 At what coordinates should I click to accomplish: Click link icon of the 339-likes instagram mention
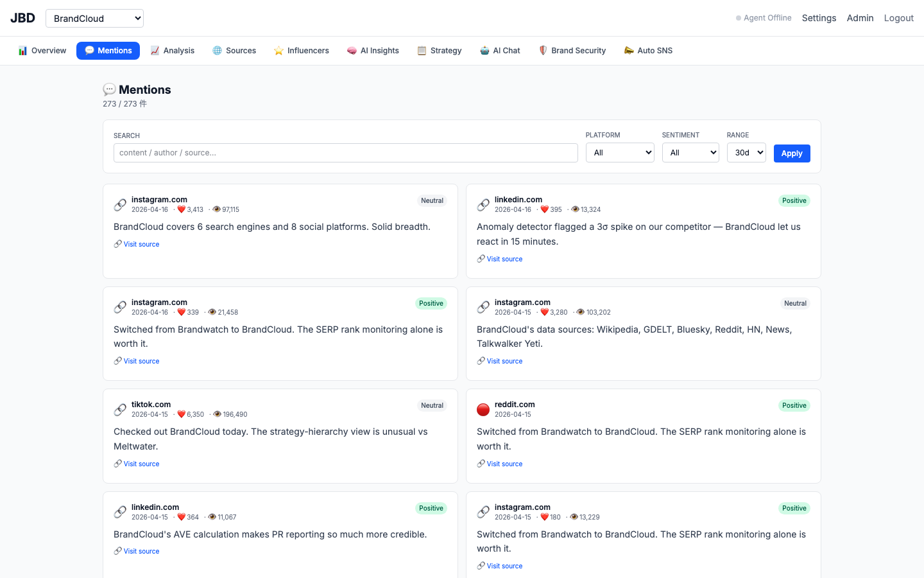[x=120, y=308]
